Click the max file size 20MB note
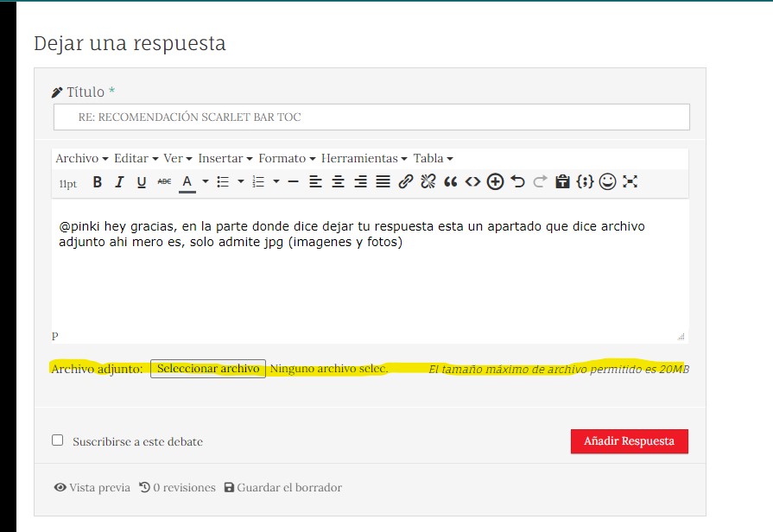 [559, 370]
